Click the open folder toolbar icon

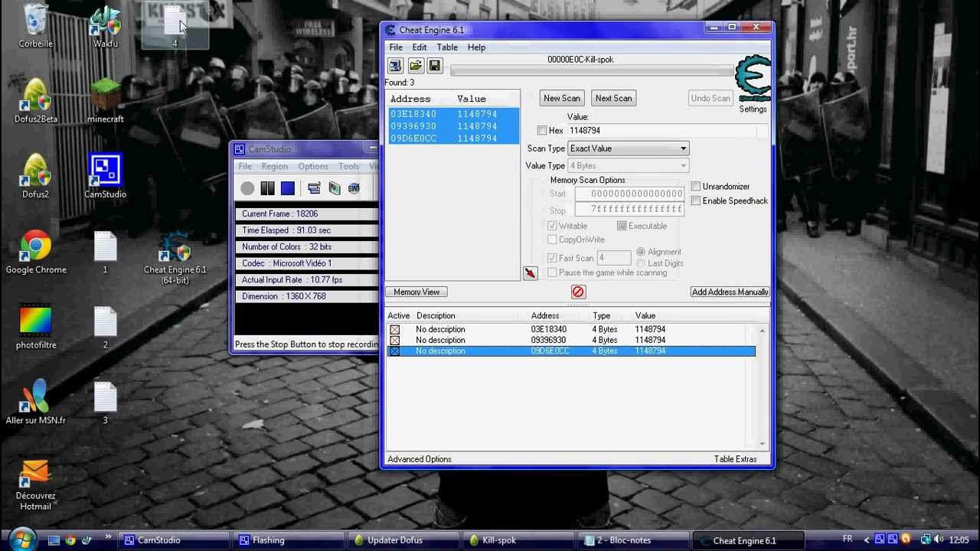point(415,66)
